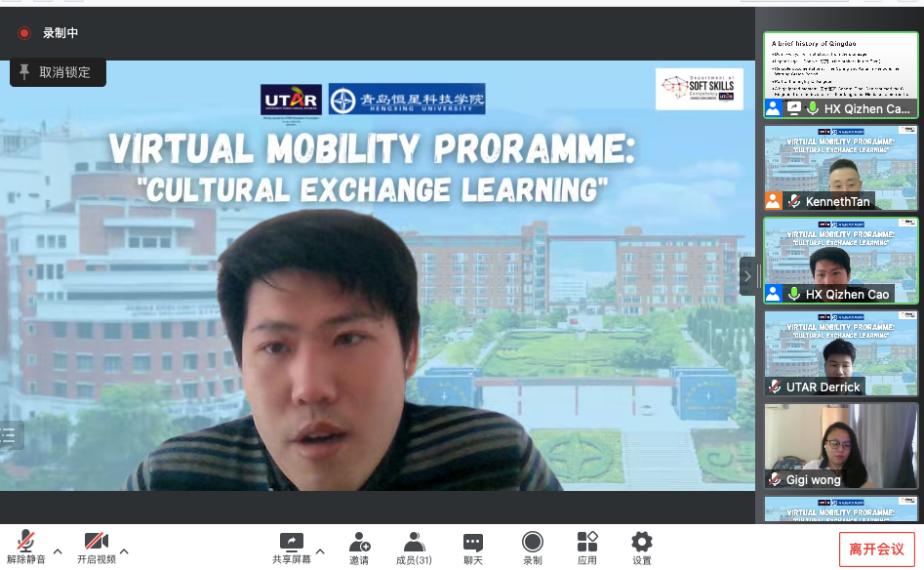Select UTAR Derrick's video thumbnail
The height and width of the screenshot is (570, 924).
[x=840, y=352]
